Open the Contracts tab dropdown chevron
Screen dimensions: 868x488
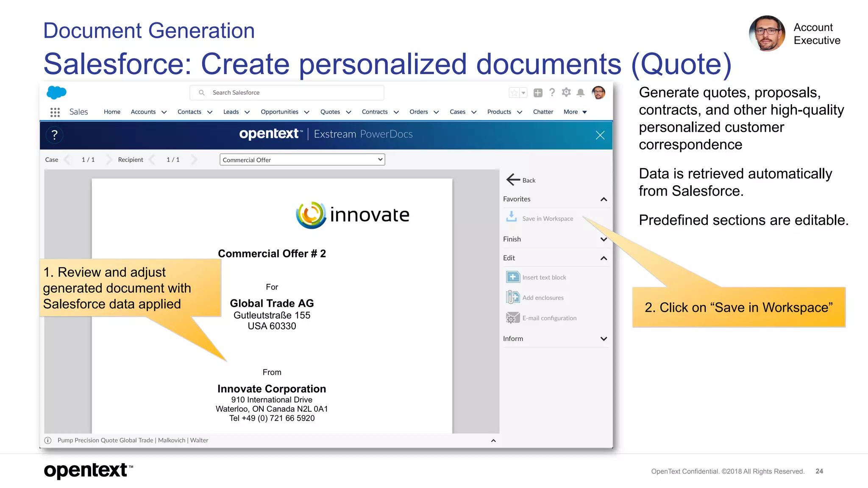point(396,112)
